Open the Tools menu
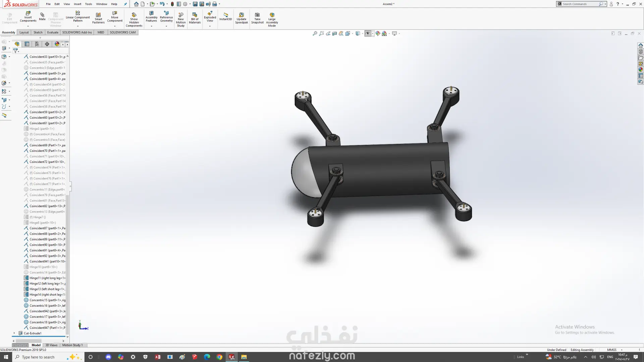This screenshot has width=644, height=362. [89, 4]
